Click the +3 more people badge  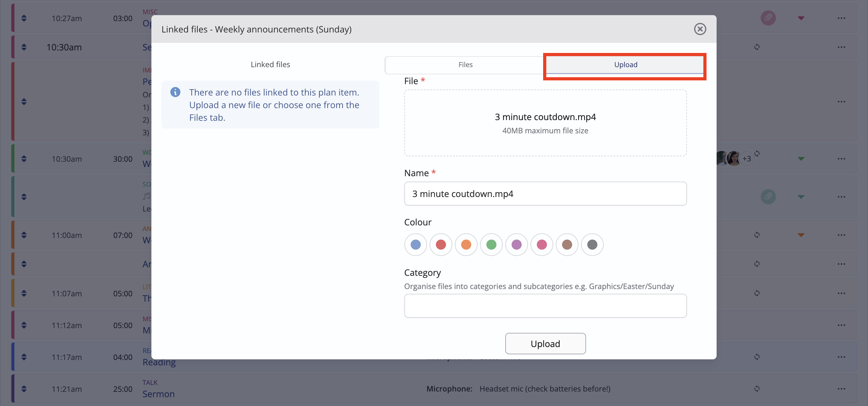(x=746, y=159)
